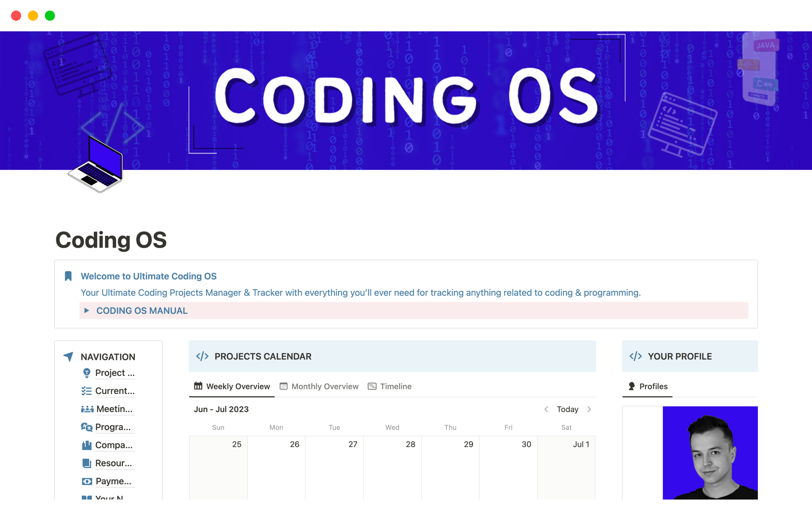The height and width of the screenshot is (508, 812).
Task: Switch to Monthly Overview tab
Action: (319, 386)
